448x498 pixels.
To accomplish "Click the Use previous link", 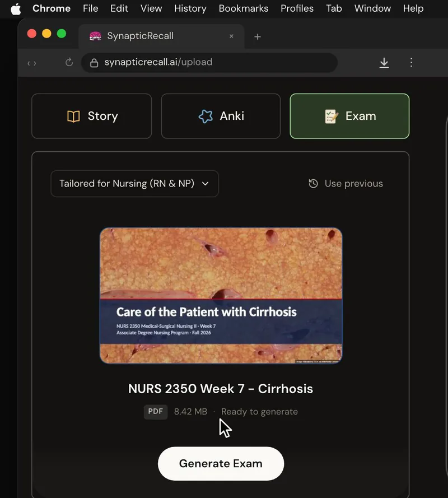I will 354,184.
